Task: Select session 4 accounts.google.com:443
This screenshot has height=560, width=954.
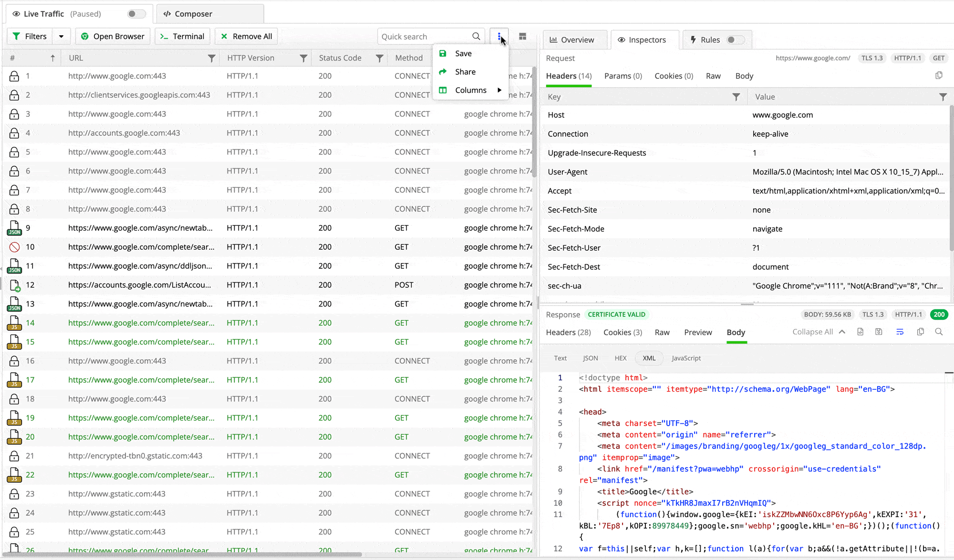Action: (267, 133)
